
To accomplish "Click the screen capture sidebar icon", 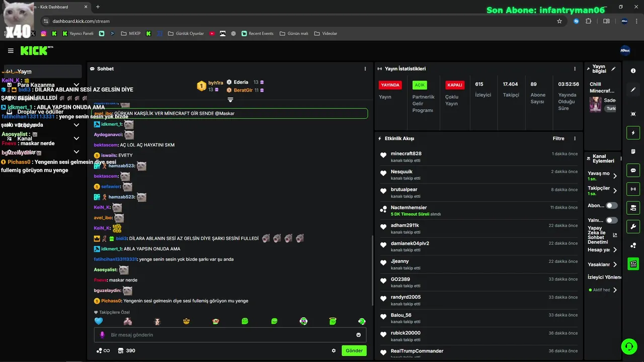I will click(633, 114).
